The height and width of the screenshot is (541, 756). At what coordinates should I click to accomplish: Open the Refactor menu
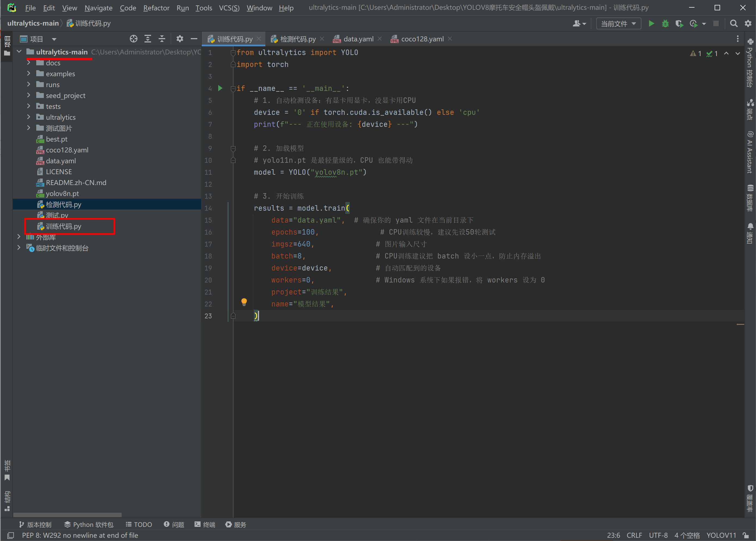pos(156,8)
